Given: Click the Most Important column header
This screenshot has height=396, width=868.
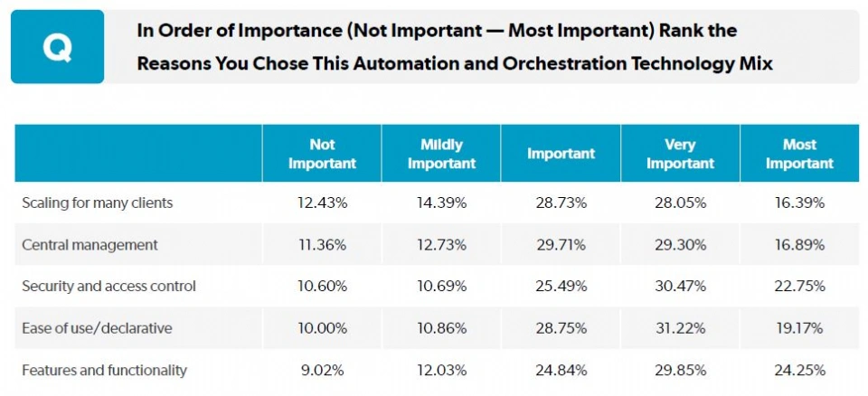Looking at the screenshot, I should [799, 154].
